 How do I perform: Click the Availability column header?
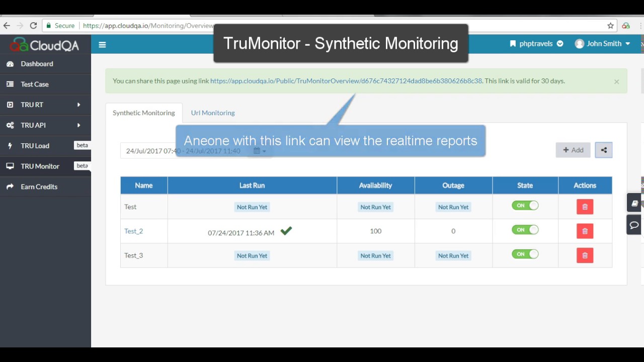[x=375, y=186]
